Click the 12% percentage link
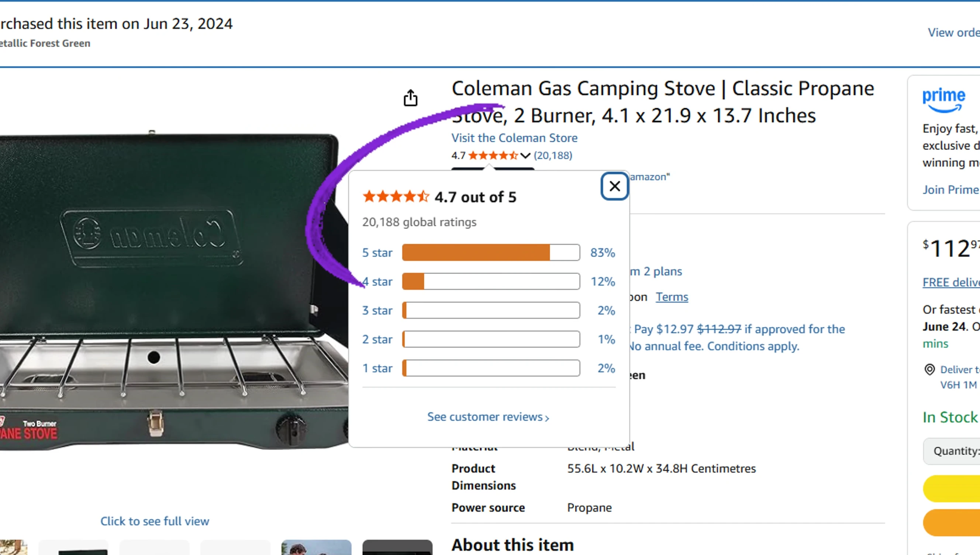The width and height of the screenshot is (980, 555). 603,282
